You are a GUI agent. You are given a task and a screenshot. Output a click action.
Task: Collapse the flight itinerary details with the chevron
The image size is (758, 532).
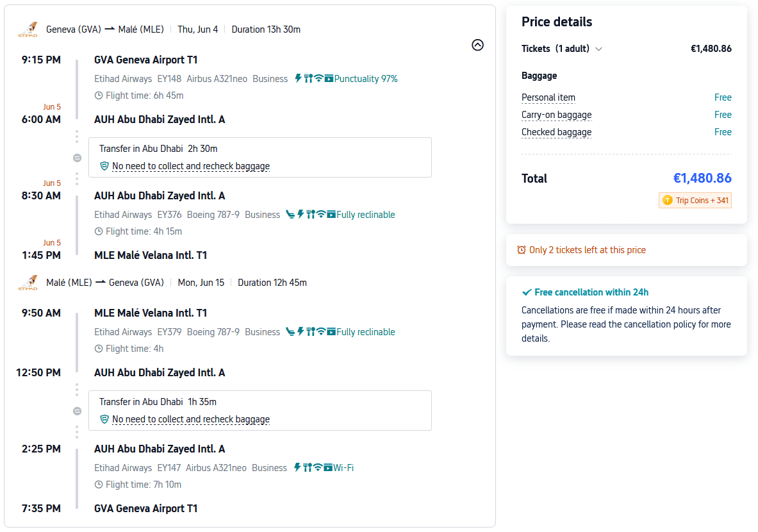(x=477, y=45)
